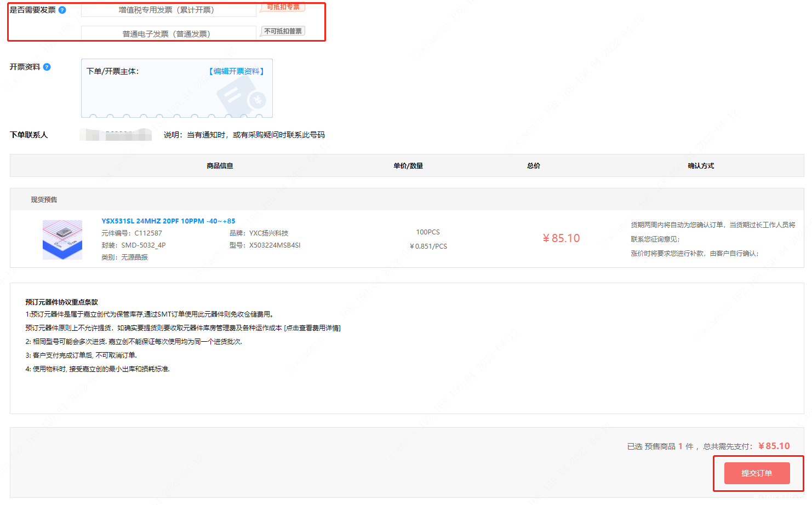
Task: Click the 可抵扣专票 tag
Action: 283,7
